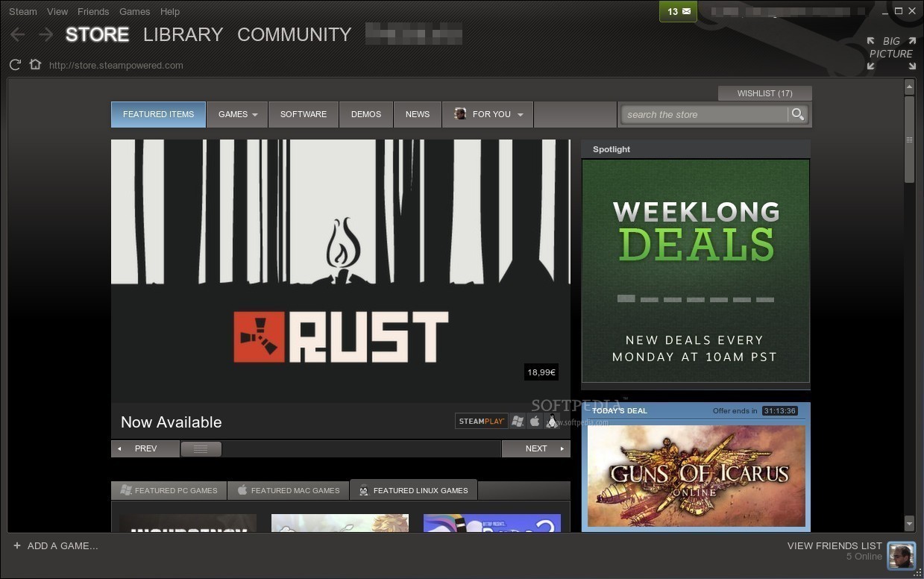Open the friends avatar icon at bottom right
This screenshot has height=579, width=924.
tap(902, 554)
